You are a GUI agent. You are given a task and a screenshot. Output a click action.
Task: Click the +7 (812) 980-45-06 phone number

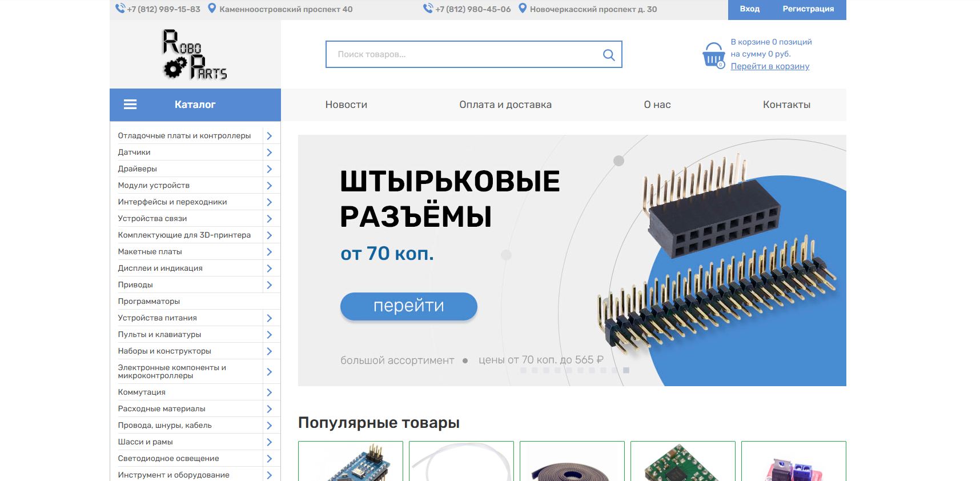473,9
